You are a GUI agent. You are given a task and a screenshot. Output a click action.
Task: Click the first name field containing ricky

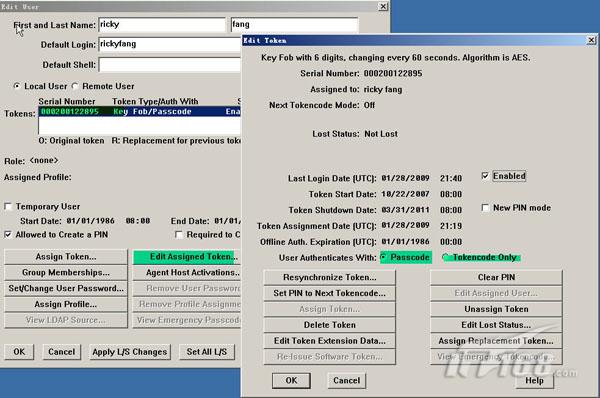162,24
